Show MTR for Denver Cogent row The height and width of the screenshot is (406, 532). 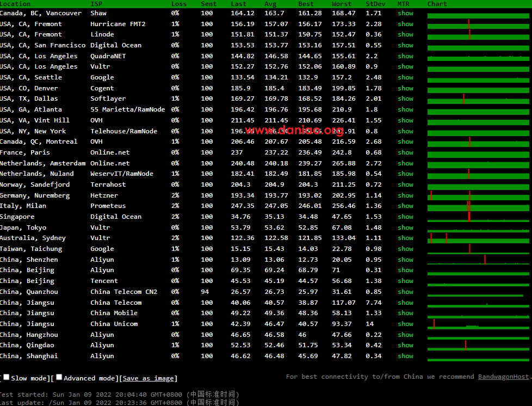point(405,88)
